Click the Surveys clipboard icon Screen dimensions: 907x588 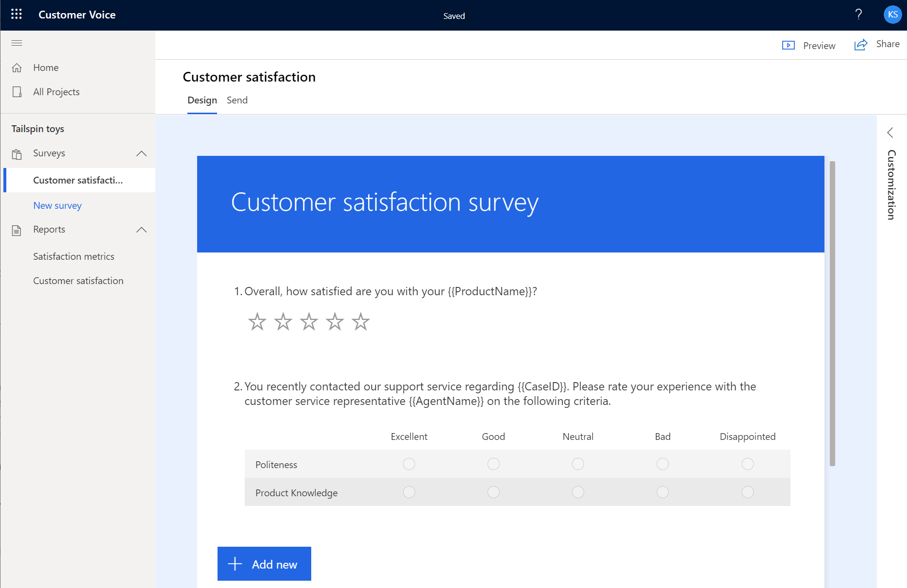coord(17,153)
